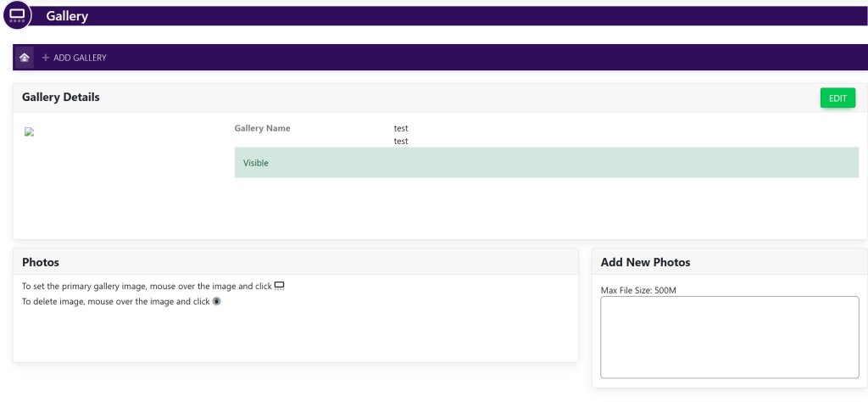The image size is (868, 402).
Task: Click the Gallery Name field label
Action: 262,129
